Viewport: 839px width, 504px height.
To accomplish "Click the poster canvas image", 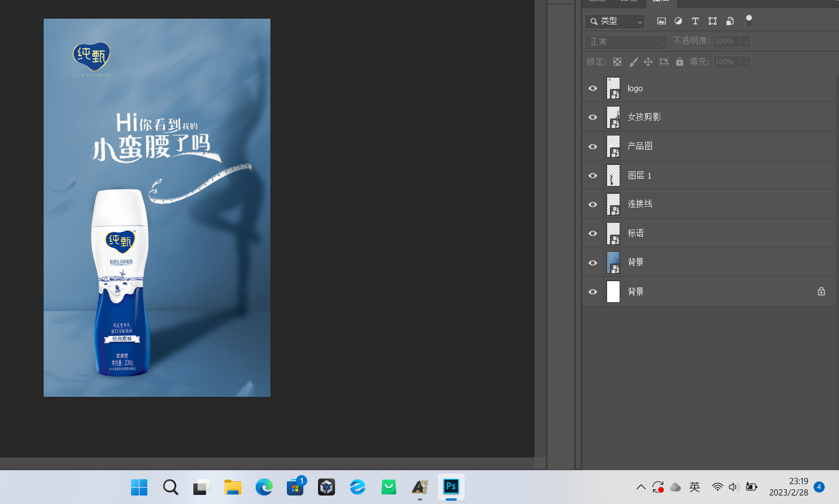I will [157, 207].
